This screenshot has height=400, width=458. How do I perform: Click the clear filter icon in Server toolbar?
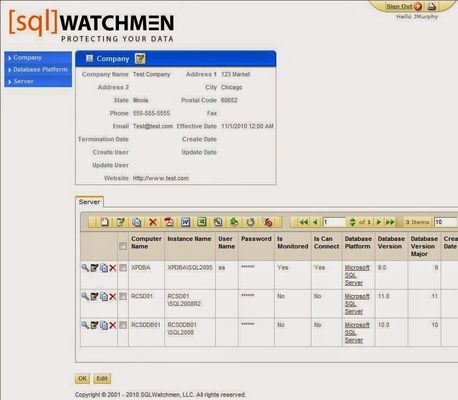point(267,222)
